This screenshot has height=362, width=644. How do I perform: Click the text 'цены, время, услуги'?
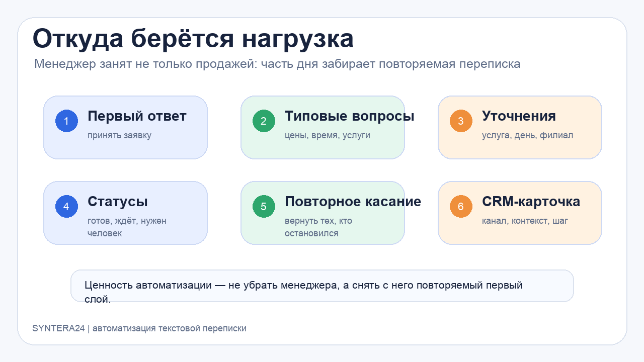tap(328, 135)
